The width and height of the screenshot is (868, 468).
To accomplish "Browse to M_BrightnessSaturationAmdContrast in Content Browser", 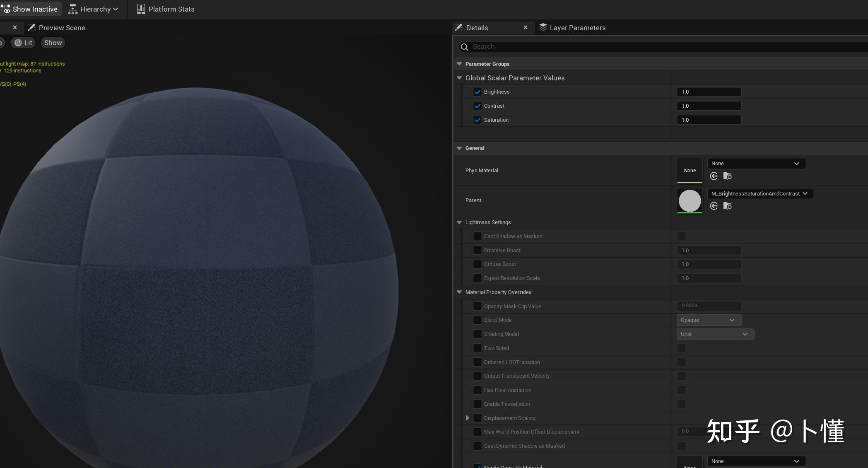I will (x=728, y=206).
